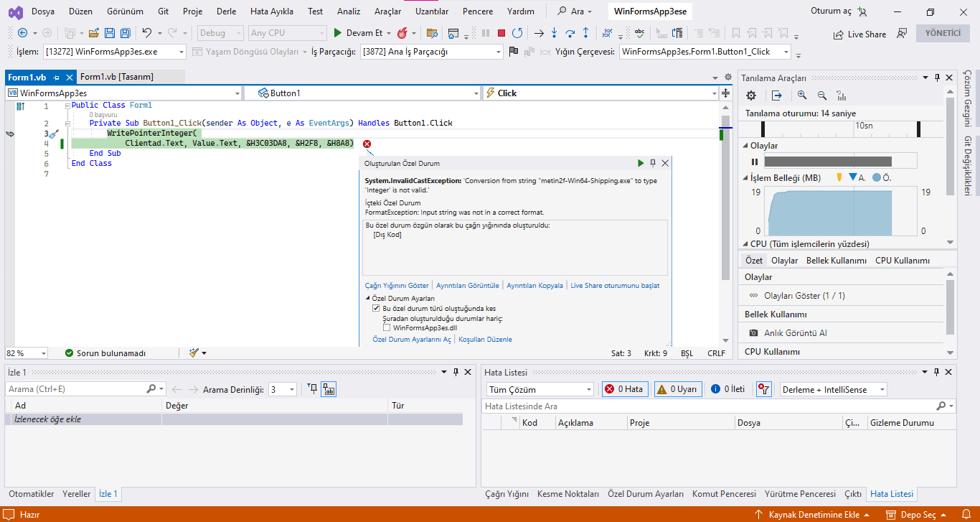The width and height of the screenshot is (980, 522).
Task: Click the Undo arrow icon
Action: (147, 33)
